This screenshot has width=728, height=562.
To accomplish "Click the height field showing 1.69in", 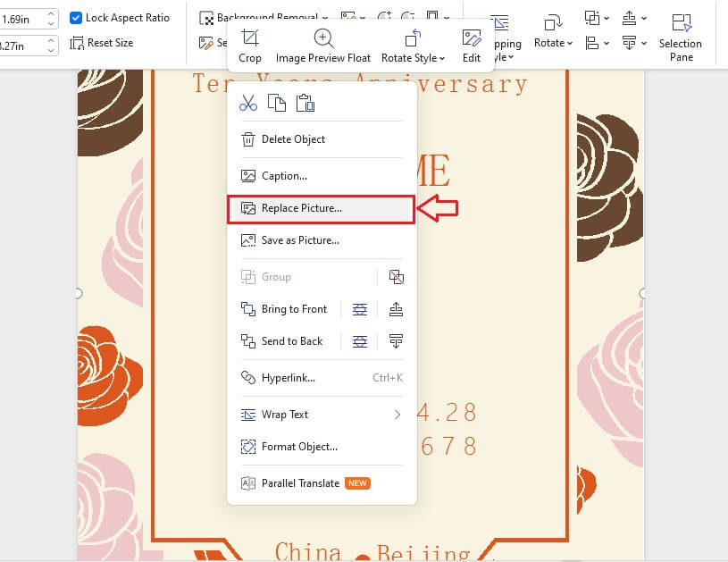I will tap(21, 19).
